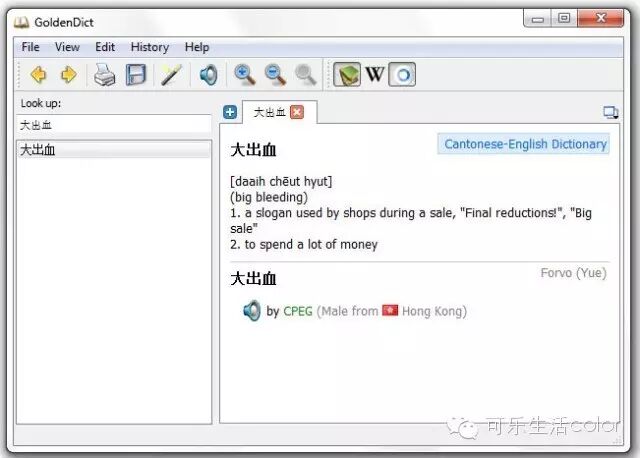Open the History menu

click(150, 47)
